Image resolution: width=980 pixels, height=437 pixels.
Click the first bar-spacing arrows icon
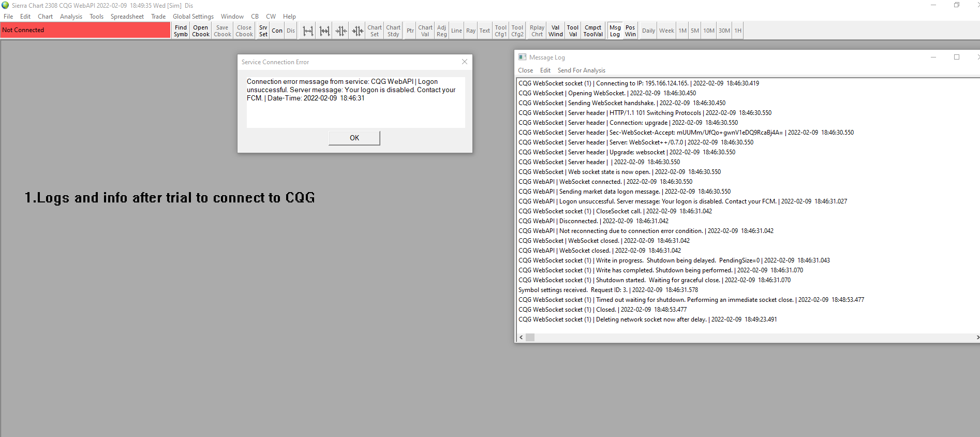coord(308,31)
